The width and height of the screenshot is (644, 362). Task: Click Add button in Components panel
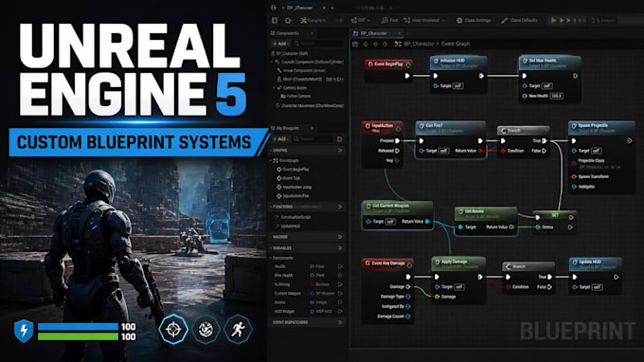(279, 44)
